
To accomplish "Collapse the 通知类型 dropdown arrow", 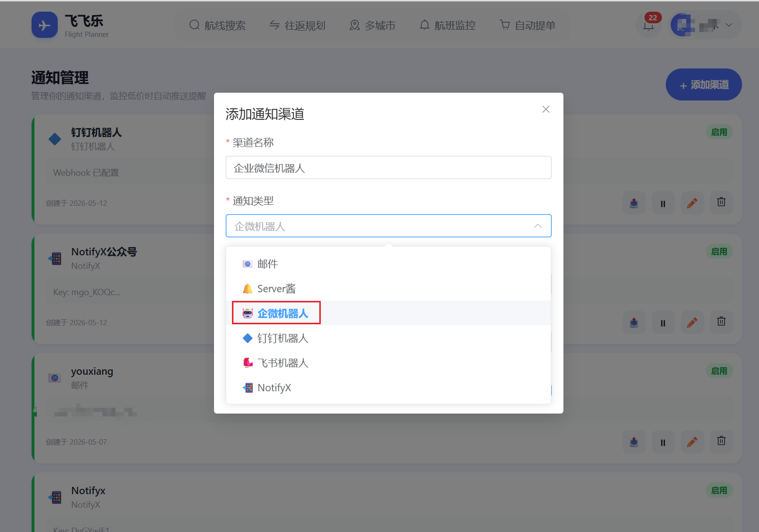I will tap(538, 226).
